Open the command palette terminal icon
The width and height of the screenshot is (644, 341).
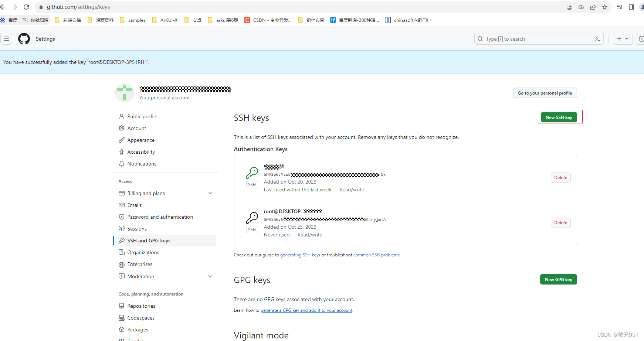pos(598,39)
